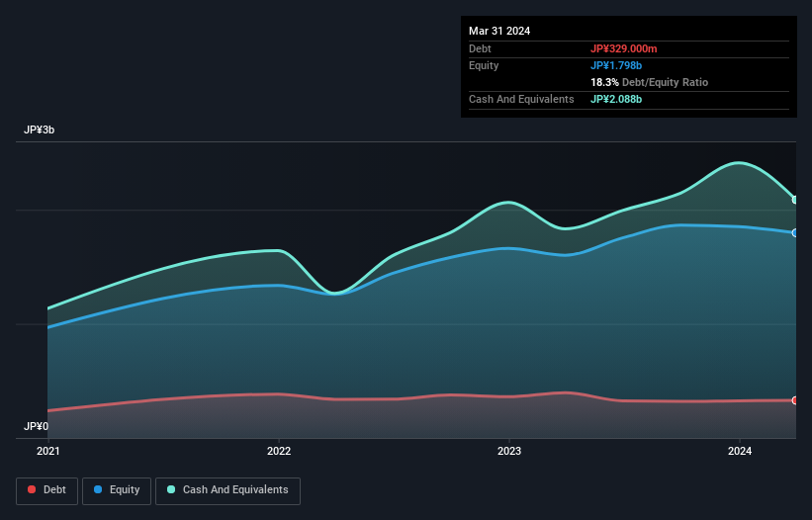Click the red dot in Debt legend
Viewport: 812px width, 520px height.
[32, 489]
